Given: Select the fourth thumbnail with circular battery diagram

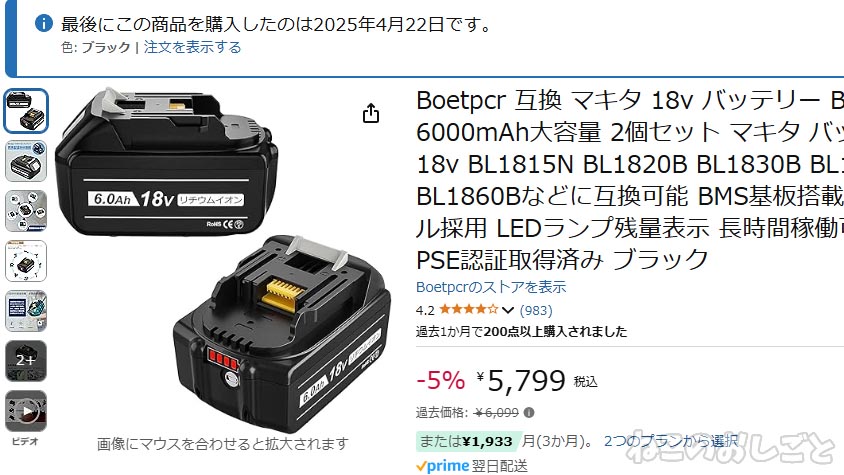Looking at the screenshot, I should click(x=26, y=261).
